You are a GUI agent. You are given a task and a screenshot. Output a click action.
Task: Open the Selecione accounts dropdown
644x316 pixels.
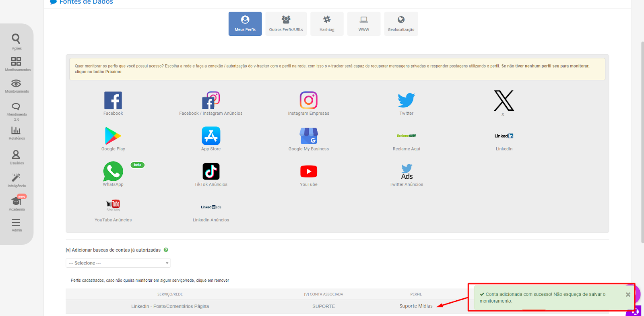[x=118, y=263]
